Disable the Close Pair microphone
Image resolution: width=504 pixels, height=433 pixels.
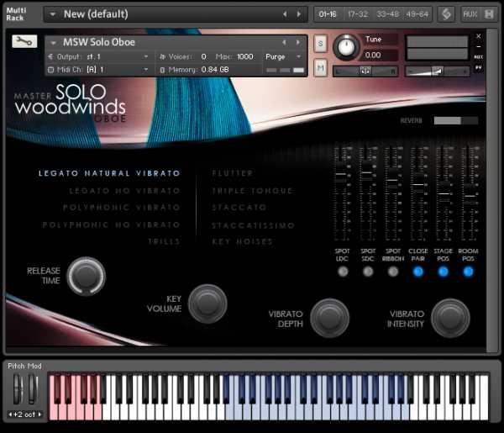click(x=417, y=272)
